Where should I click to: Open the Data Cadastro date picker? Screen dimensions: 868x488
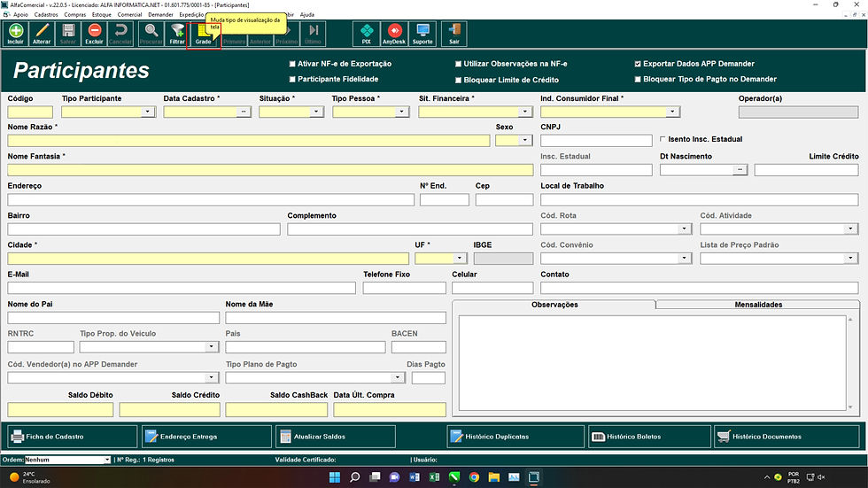[x=244, y=112]
